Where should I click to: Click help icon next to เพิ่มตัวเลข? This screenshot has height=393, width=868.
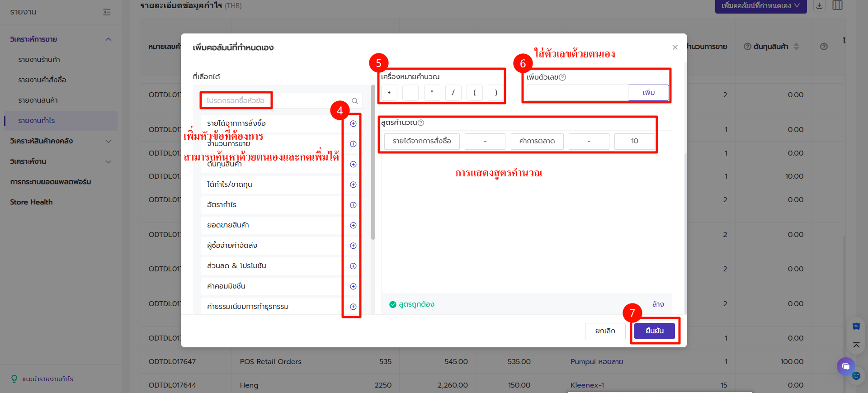pyautogui.click(x=562, y=77)
